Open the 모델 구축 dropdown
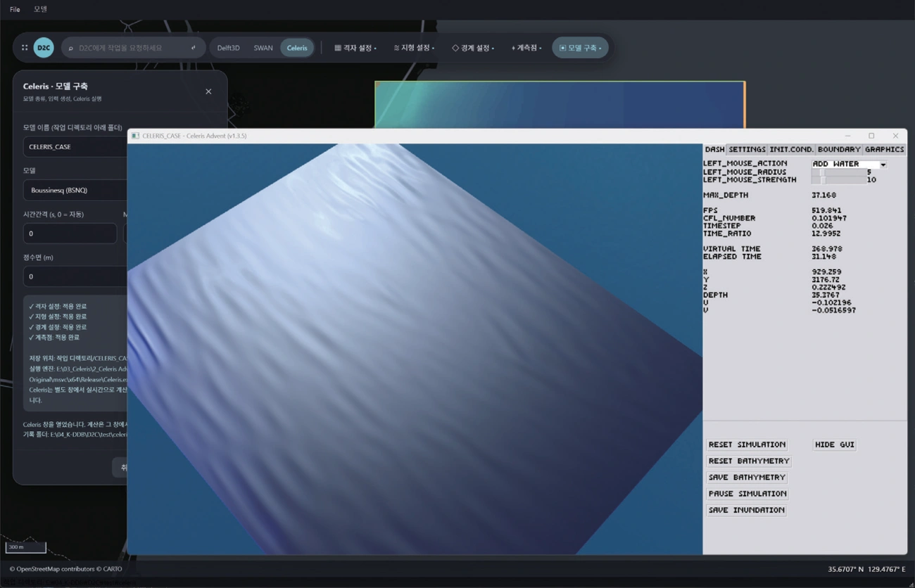This screenshot has height=588, width=915. pyautogui.click(x=580, y=48)
